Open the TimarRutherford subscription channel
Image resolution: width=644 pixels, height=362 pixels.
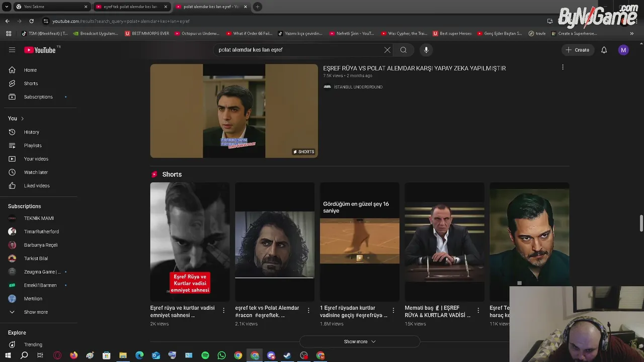click(x=40, y=232)
